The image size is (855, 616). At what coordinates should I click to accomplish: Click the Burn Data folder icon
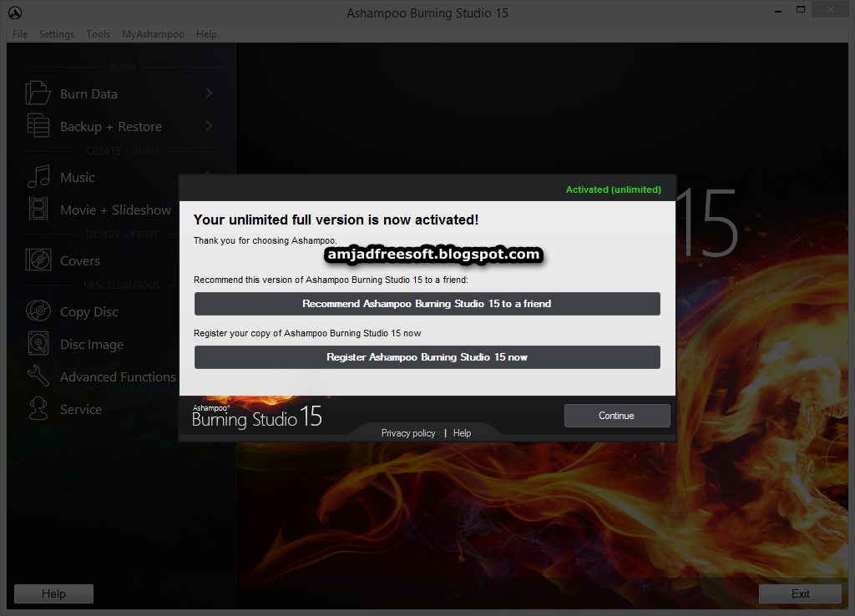tap(38, 93)
